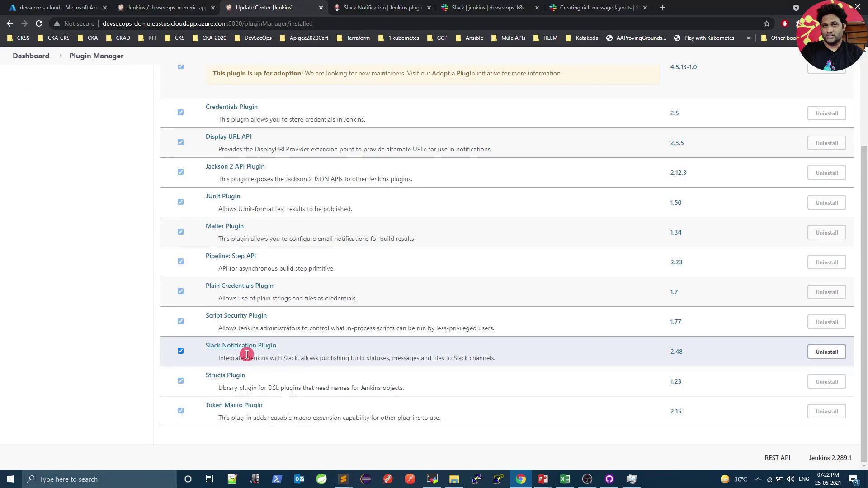Open the Adopt a Plugin link
Screen dimensions: 868x488
453,73
